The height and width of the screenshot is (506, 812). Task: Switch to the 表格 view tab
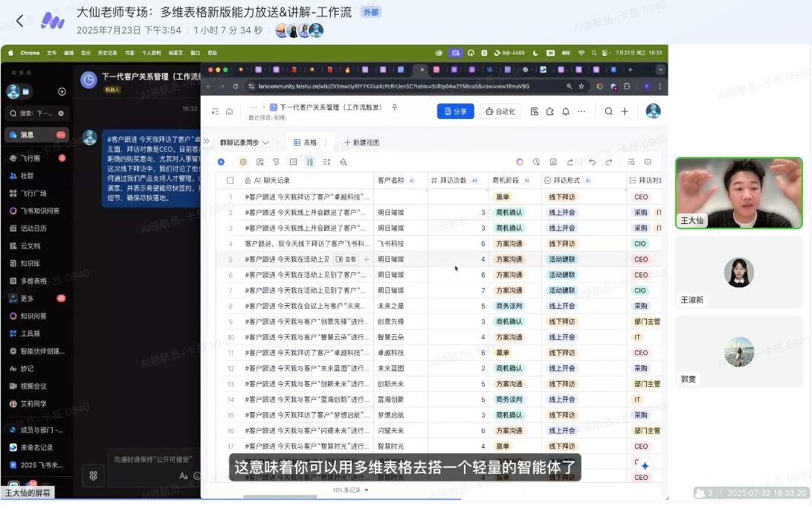(x=305, y=142)
